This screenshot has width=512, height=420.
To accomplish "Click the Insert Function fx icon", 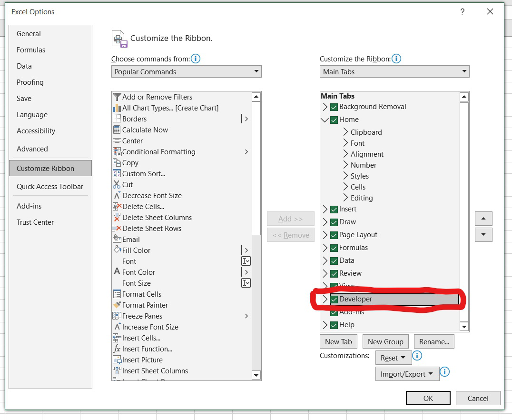I will click(117, 349).
